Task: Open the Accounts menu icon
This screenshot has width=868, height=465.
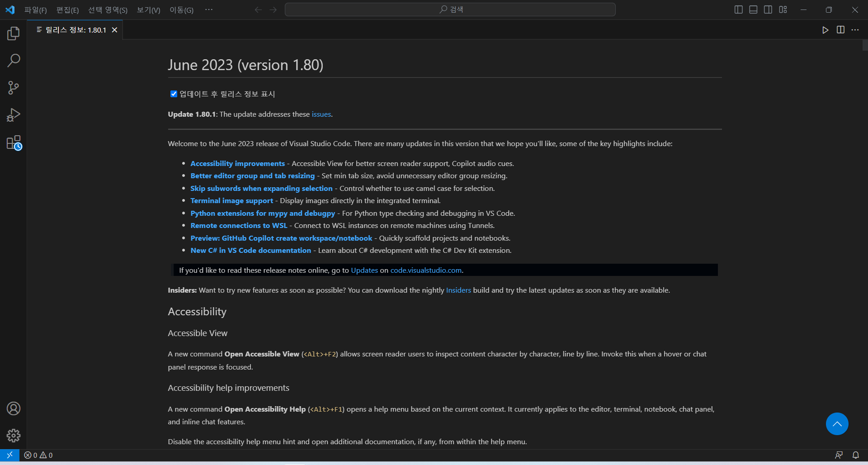Action: pyautogui.click(x=14, y=408)
